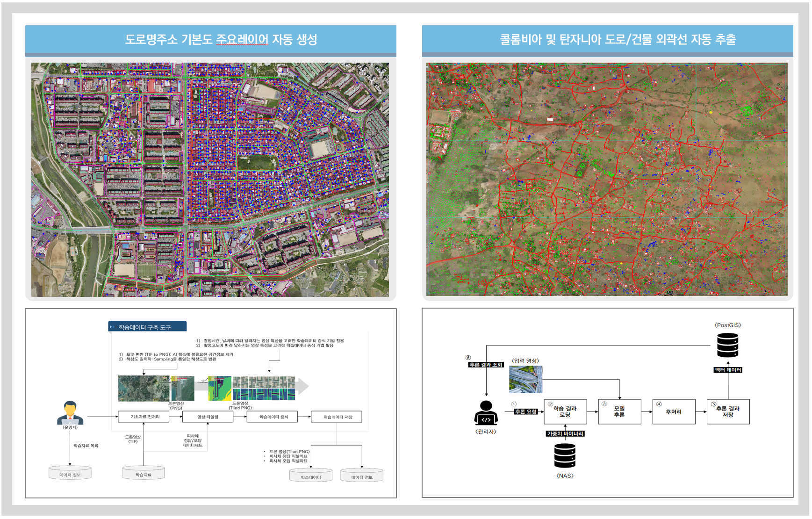Click the 기초자료 전처리 process box
Image resolution: width=812 pixels, height=519 pixels.
pyautogui.click(x=144, y=417)
